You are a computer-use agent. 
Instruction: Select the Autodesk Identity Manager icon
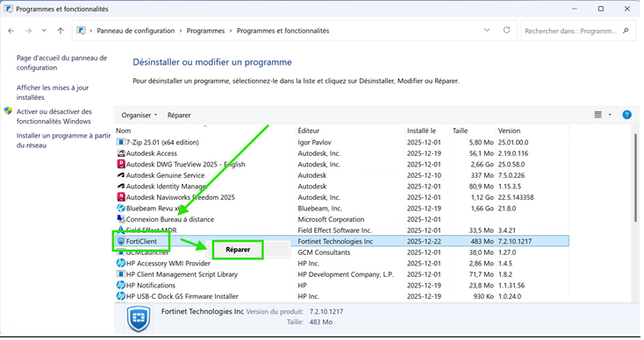point(121,186)
